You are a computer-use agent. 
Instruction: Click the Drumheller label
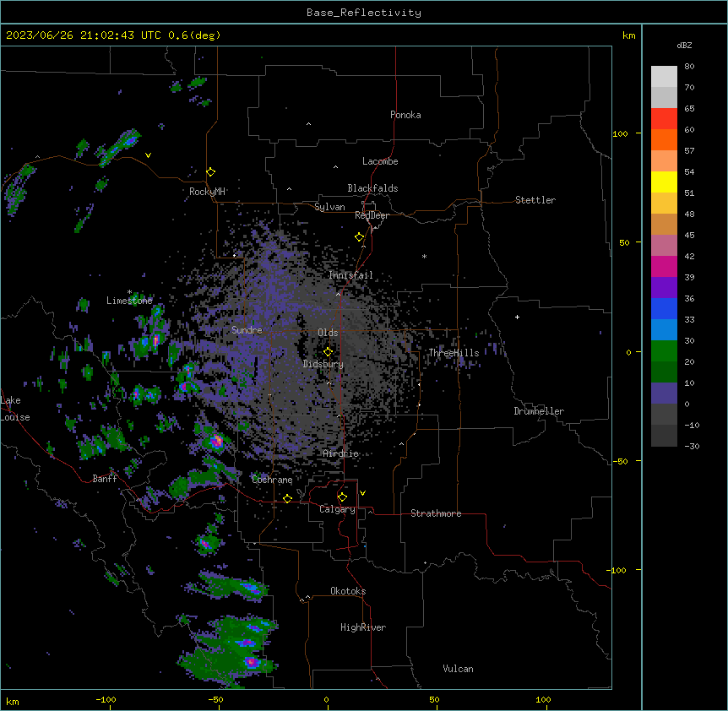click(x=539, y=411)
